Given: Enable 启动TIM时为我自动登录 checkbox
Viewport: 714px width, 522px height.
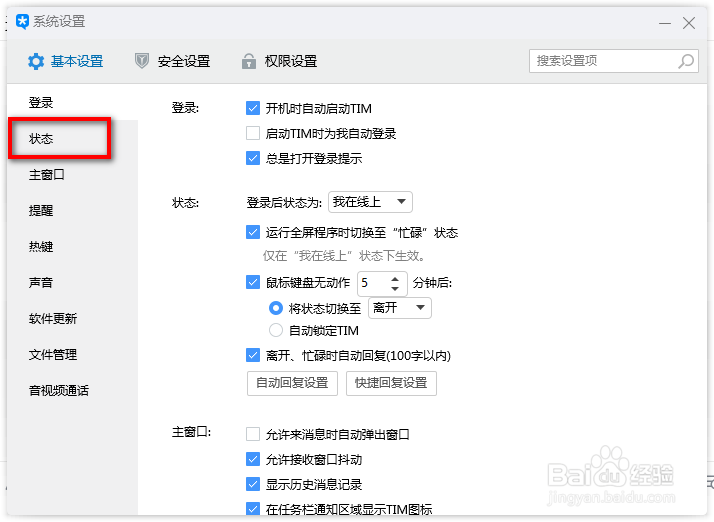Looking at the screenshot, I should coord(253,133).
